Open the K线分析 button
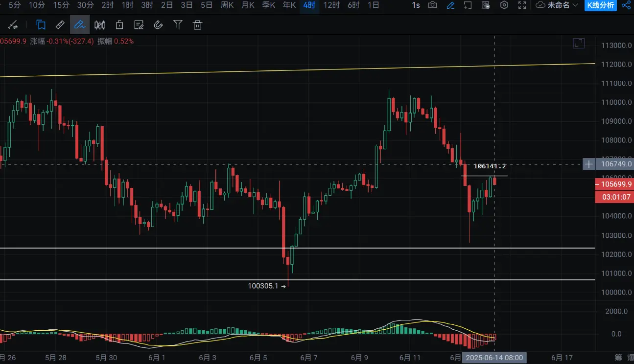Screen dimensions: 634x364 (x=601, y=5)
